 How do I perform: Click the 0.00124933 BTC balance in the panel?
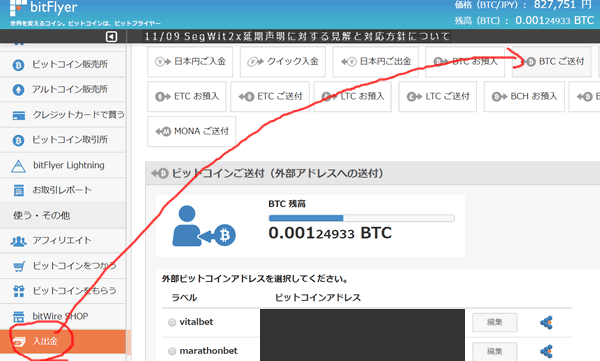point(330,233)
